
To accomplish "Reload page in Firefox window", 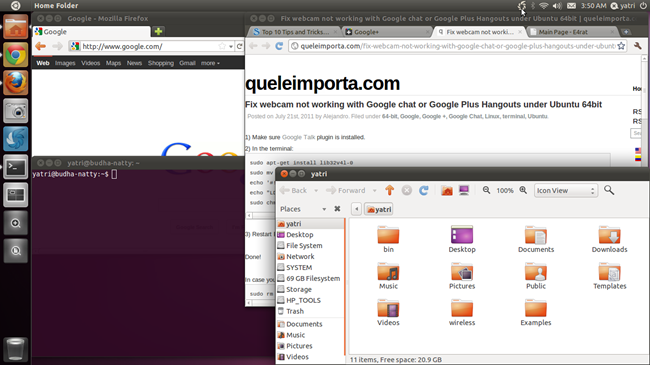I will click(240, 46).
